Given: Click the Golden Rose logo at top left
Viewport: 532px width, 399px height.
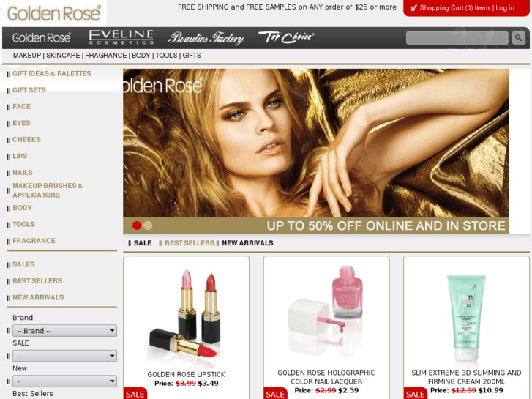Looking at the screenshot, I should 54,13.
